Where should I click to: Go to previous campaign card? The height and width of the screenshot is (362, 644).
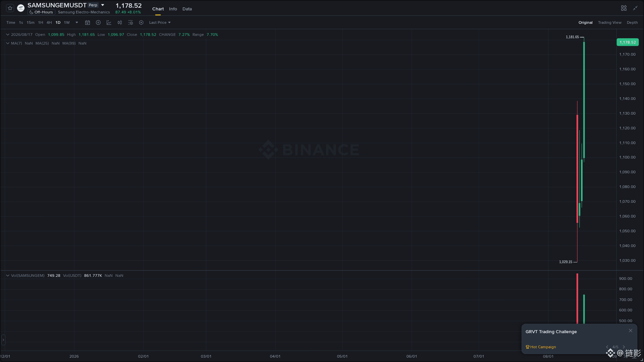(607, 347)
